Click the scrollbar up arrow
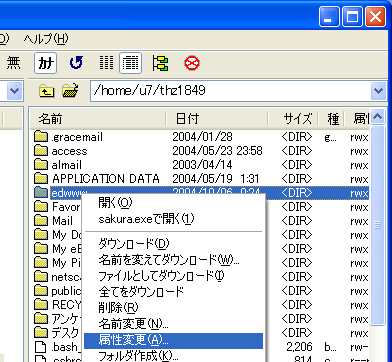The height and width of the screenshot is (362, 392). (x=377, y=117)
